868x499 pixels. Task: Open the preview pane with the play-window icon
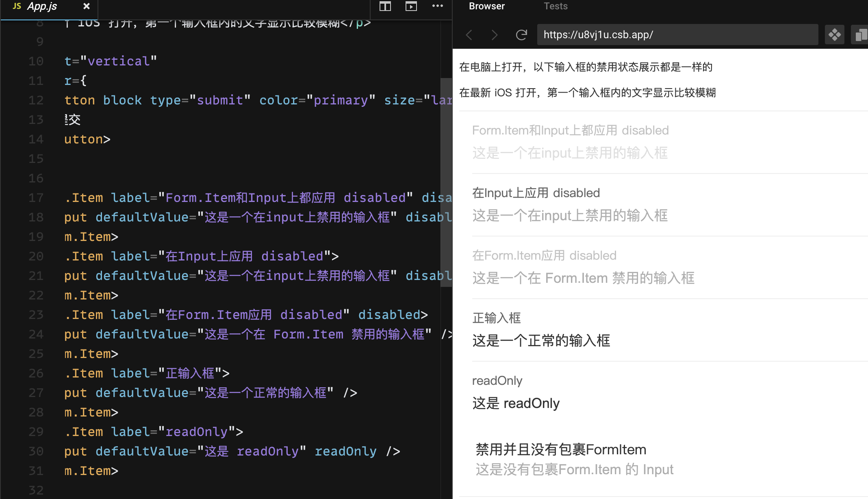(411, 7)
